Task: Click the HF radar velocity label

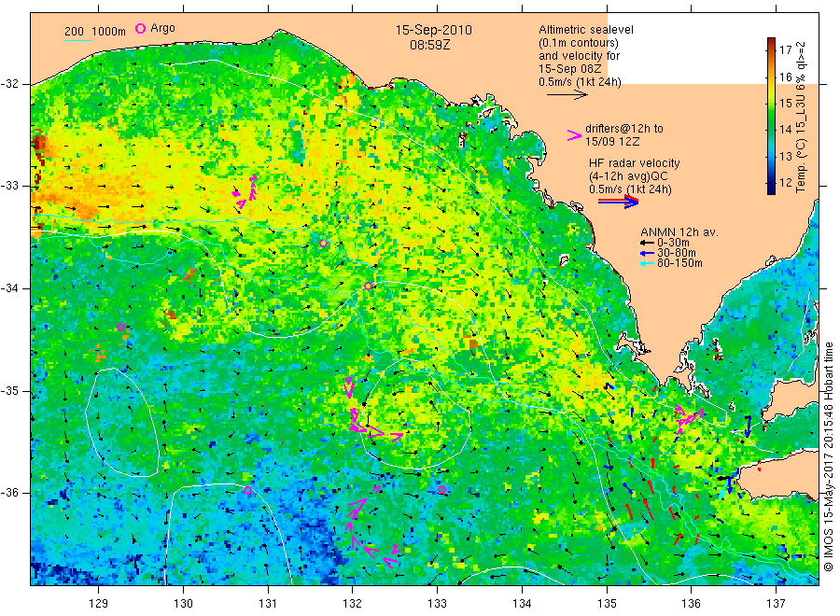Action: tap(635, 163)
